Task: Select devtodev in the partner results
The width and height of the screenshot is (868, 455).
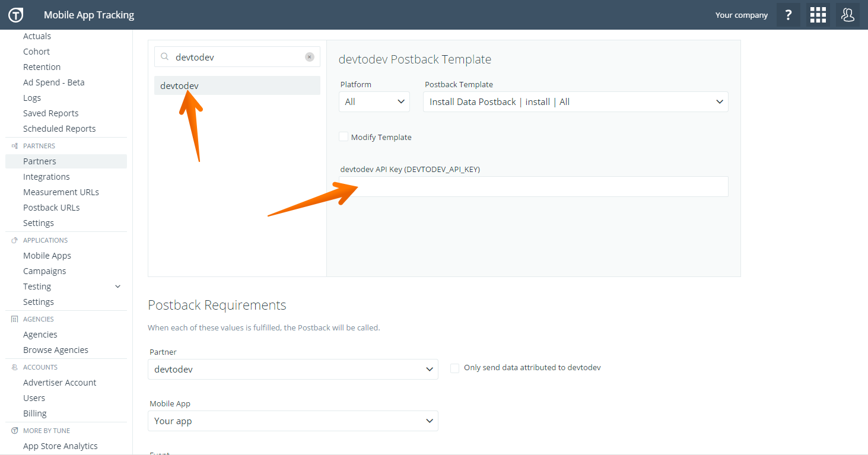Action: click(237, 86)
